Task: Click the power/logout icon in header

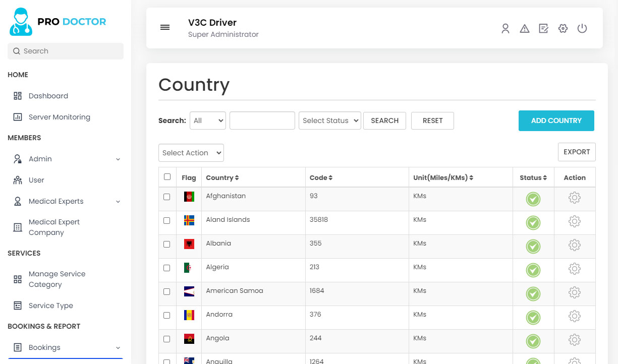Action: (x=582, y=28)
